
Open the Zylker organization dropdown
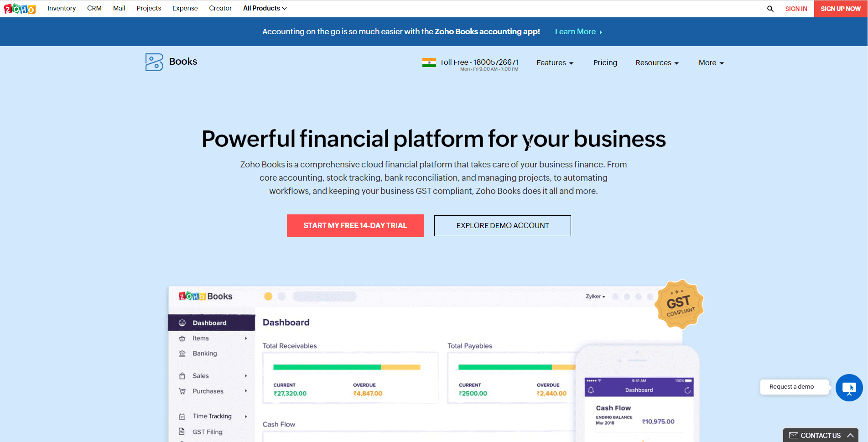point(595,296)
